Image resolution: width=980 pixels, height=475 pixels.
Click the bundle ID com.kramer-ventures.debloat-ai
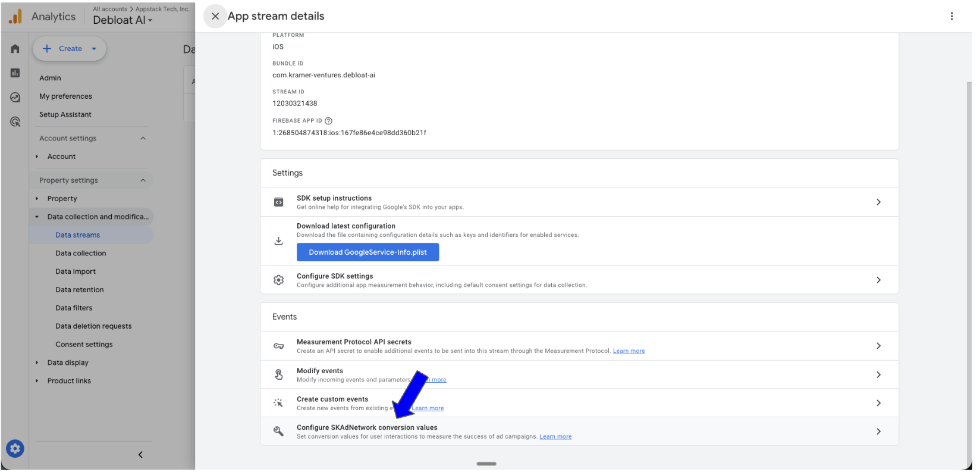(x=323, y=75)
